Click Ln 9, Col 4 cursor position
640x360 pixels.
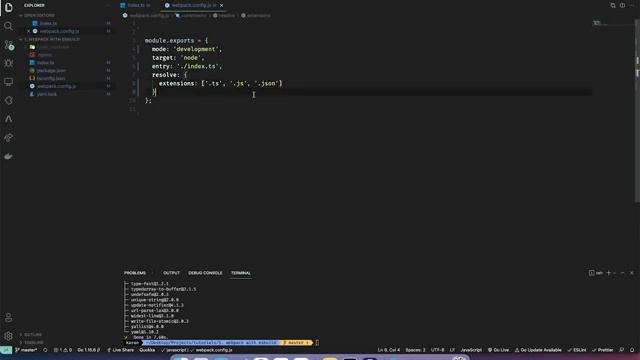tap(389, 350)
